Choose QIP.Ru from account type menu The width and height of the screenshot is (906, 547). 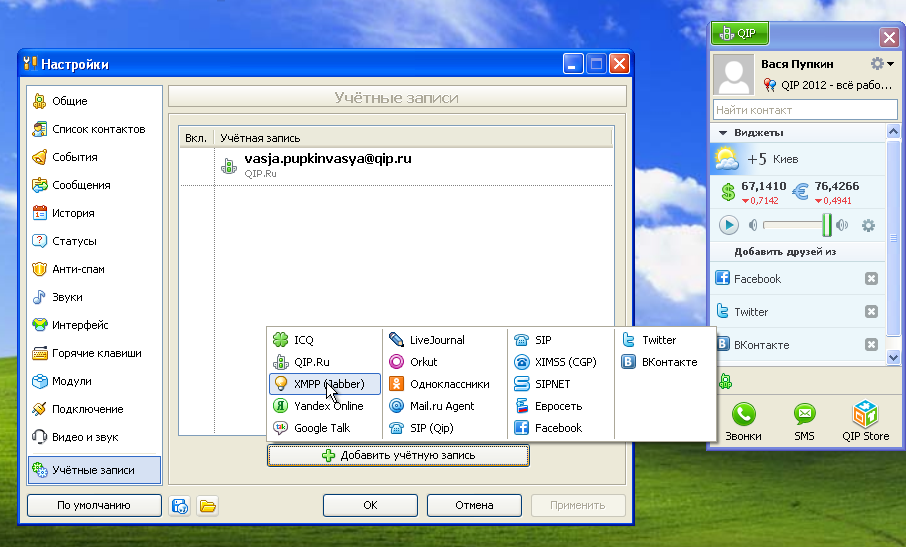click(x=325, y=362)
